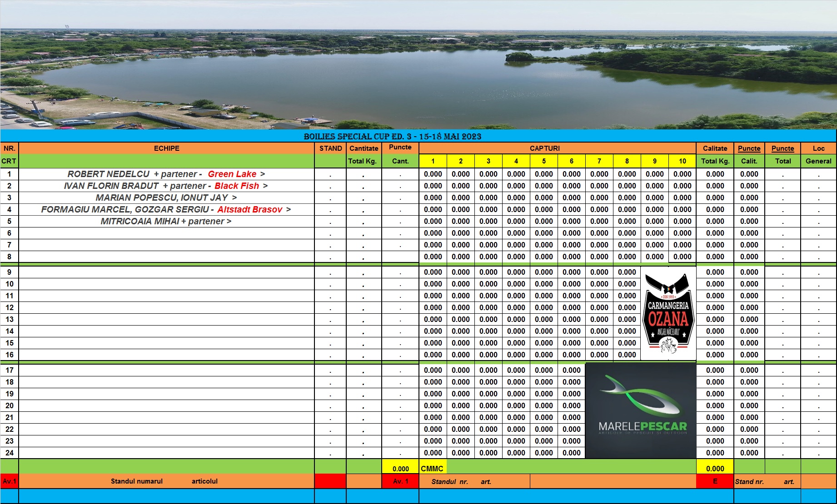Select empty team name cell in row 6
This screenshot has height=504, width=837.
[x=167, y=233]
